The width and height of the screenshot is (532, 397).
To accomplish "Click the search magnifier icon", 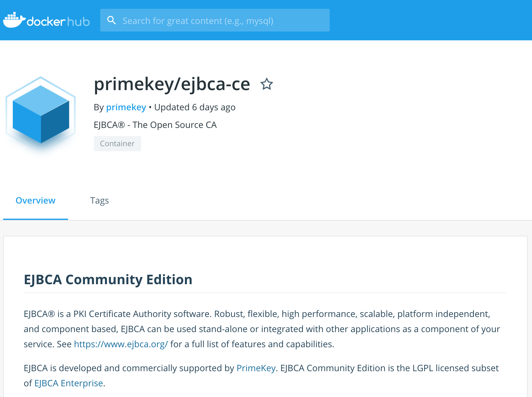I will (x=112, y=20).
